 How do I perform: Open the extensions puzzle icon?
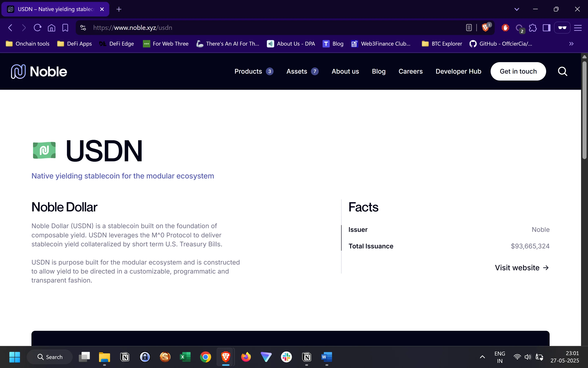click(533, 28)
